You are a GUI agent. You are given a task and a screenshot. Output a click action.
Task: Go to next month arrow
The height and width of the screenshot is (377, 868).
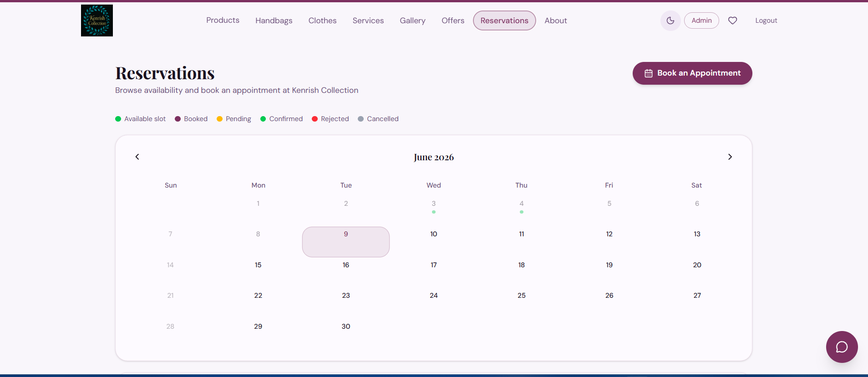coord(730,157)
